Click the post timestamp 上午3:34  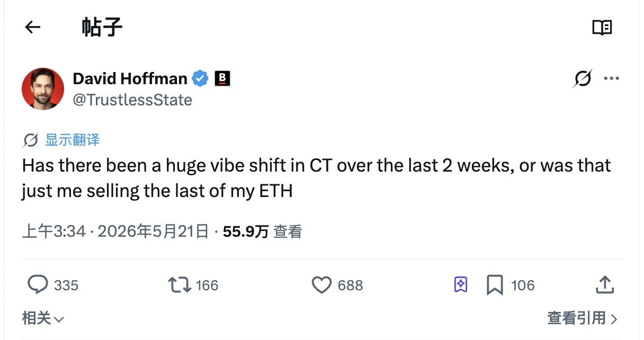(x=53, y=231)
